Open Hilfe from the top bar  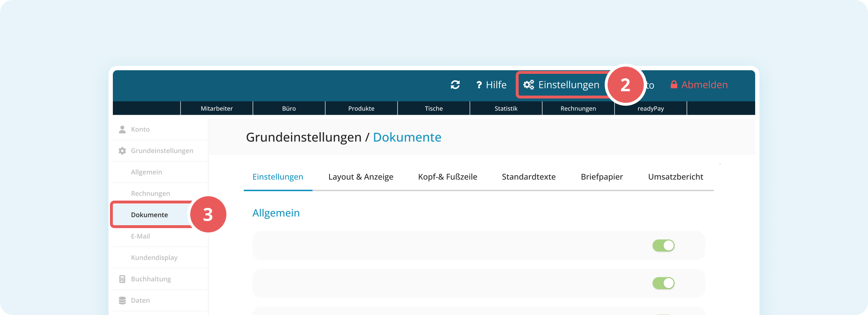point(491,85)
